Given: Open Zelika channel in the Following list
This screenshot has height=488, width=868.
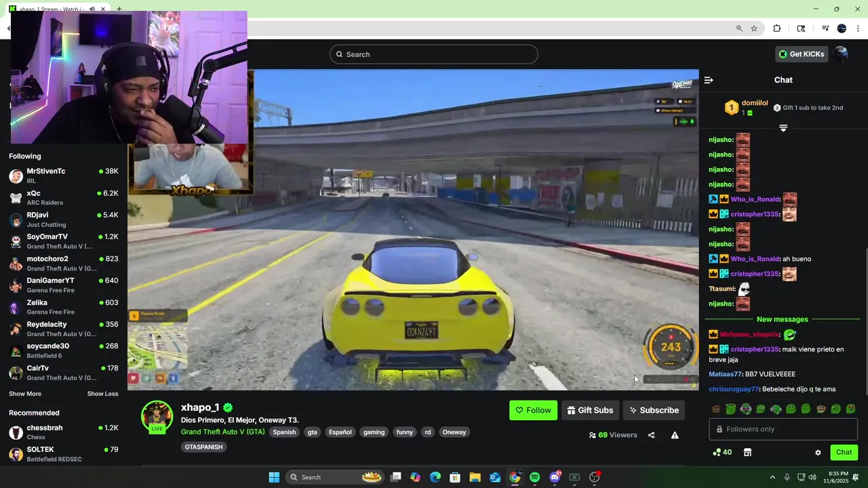Looking at the screenshot, I should coord(64,307).
